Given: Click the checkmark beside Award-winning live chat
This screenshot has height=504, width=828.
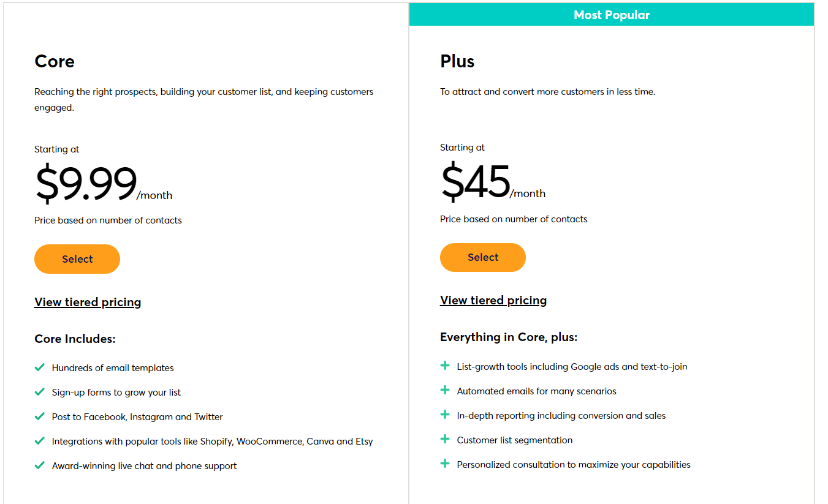Looking at the screenshot, I should coord(40,465).
